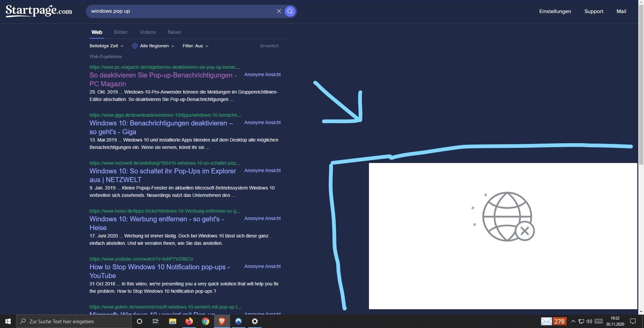Click Anonyme Ansicht for PC Magazin result
The image size is (644, 328).
(x=262, y=74)
